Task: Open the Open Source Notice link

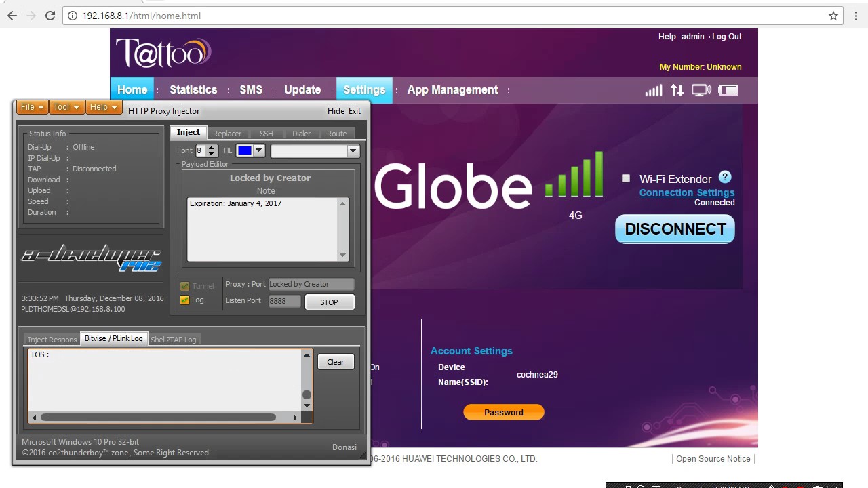Action: click(713, 459)
